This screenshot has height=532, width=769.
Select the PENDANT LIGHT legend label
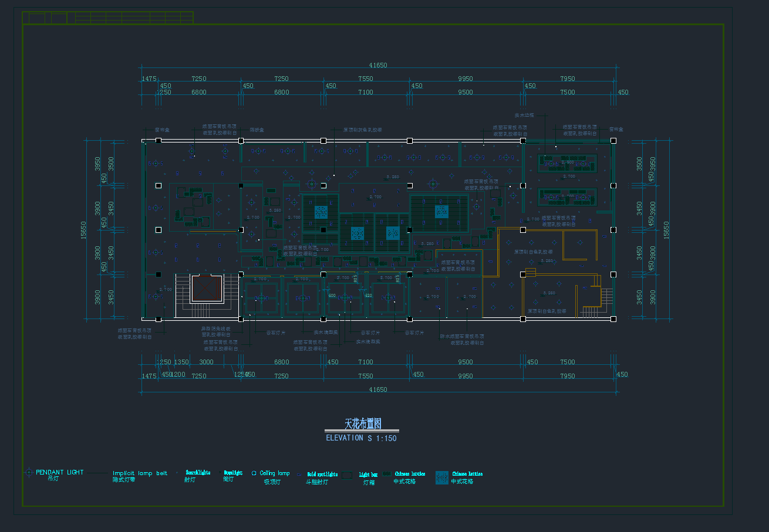59,472
